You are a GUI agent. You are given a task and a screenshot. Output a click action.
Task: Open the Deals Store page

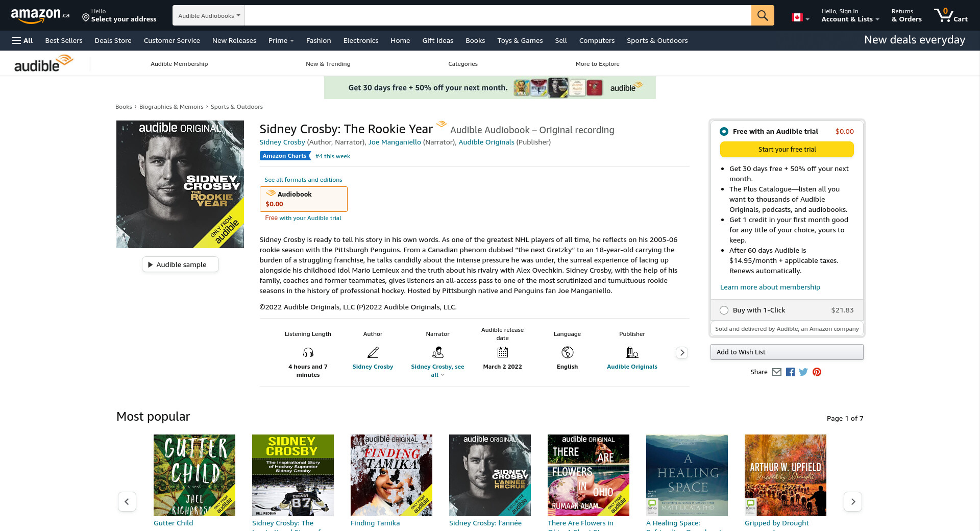point(113,40)
